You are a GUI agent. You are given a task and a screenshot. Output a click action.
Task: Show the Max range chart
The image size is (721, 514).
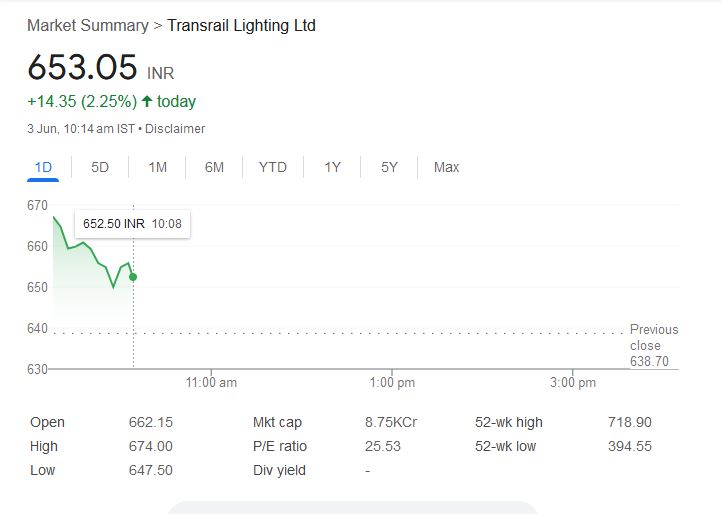pos(446,167)
